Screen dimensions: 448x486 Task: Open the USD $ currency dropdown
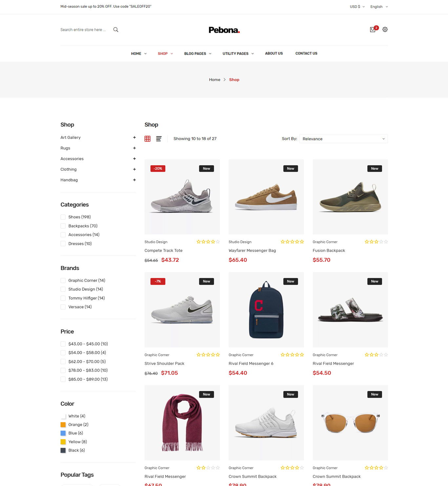pos(357,7)
